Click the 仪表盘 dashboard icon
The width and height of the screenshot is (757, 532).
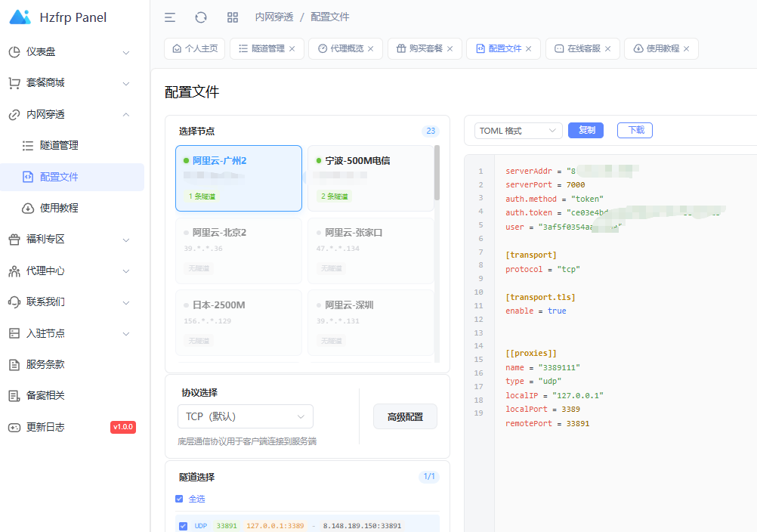(14, 51)
